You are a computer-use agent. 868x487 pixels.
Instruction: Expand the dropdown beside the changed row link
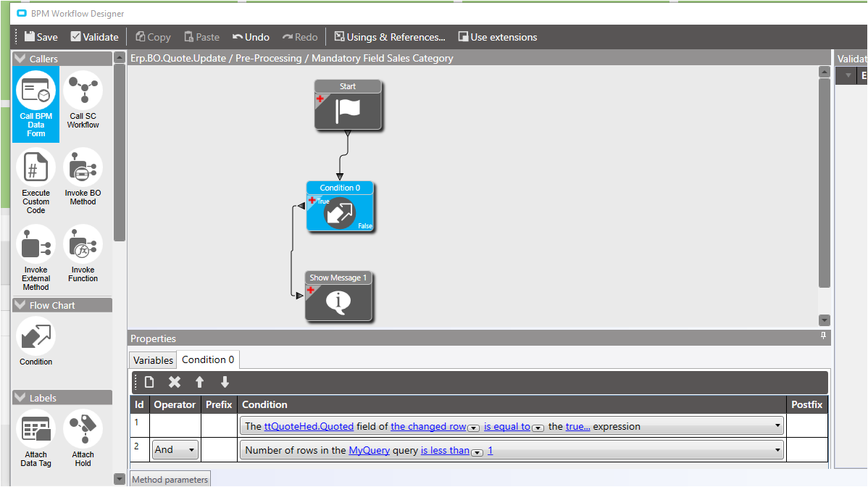point(473,428)
